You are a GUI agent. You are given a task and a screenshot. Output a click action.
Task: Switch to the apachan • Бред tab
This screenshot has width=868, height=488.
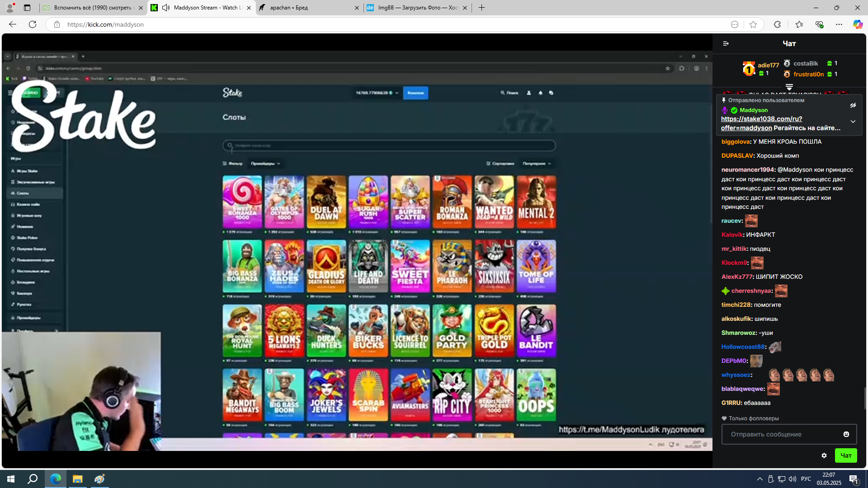[310, 8]
